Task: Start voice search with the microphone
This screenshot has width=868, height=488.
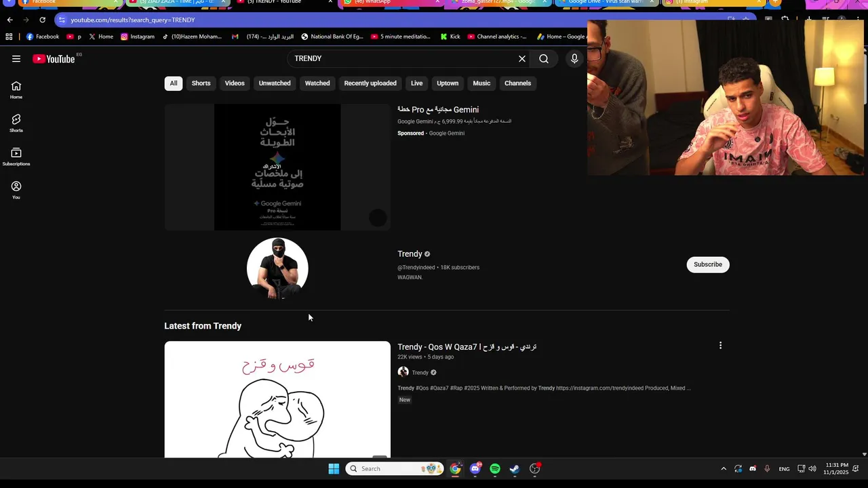Action: click(574, 59)
